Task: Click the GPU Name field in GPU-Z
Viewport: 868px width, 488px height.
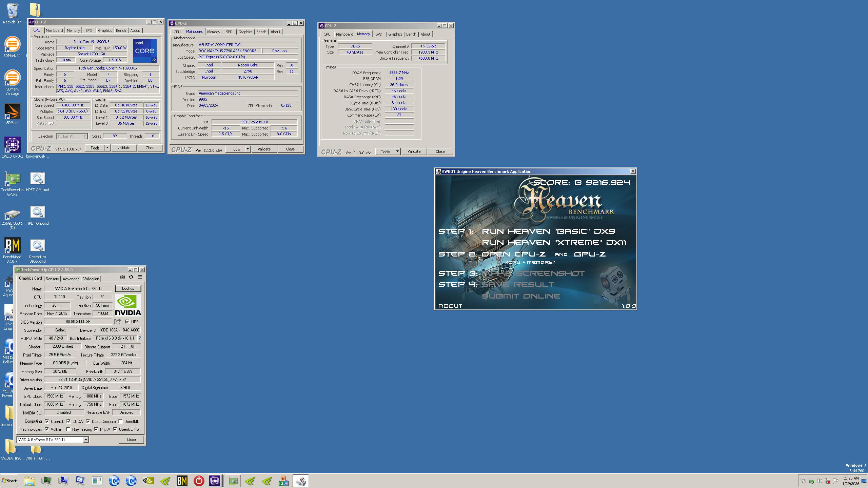Action: 78,289
